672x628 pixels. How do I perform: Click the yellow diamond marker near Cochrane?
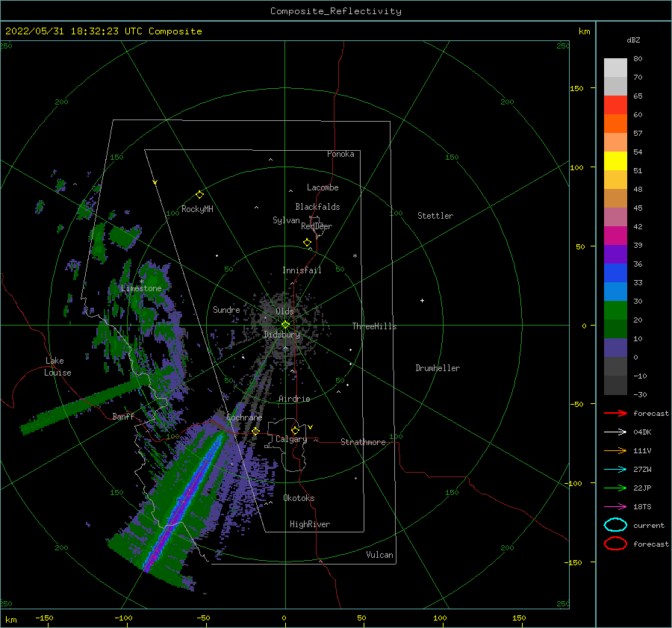pyautogui.click(x=256, y=431)
